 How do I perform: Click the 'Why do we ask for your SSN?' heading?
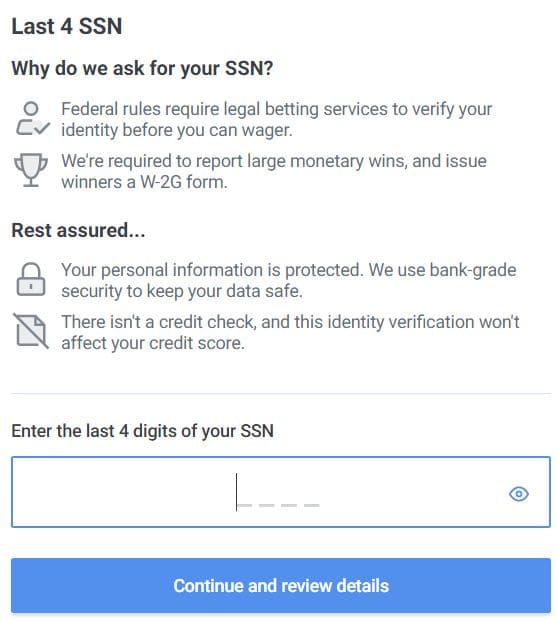tap(142, 69)
